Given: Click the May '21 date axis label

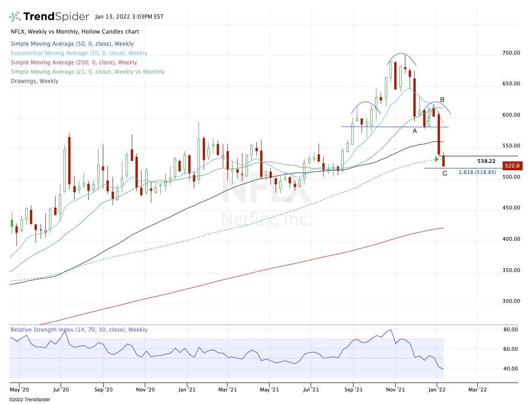Looking at the screenshot, I should point(270,390).
